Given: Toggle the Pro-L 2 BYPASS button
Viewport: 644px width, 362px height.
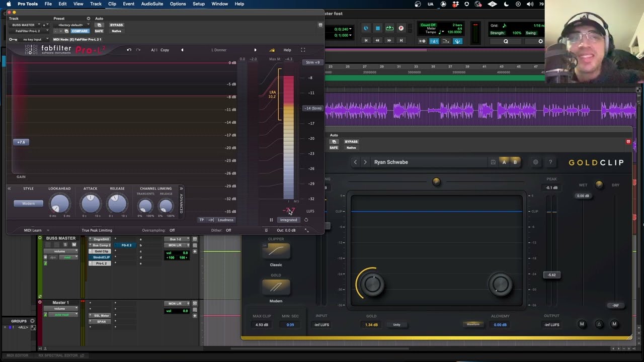Looking at the screenshot, I should click(116, 25).
